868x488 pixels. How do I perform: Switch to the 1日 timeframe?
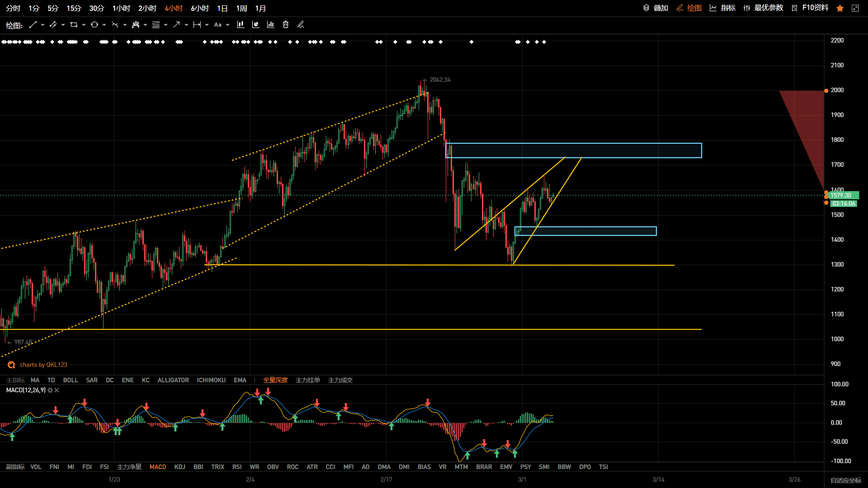[222, 9]
